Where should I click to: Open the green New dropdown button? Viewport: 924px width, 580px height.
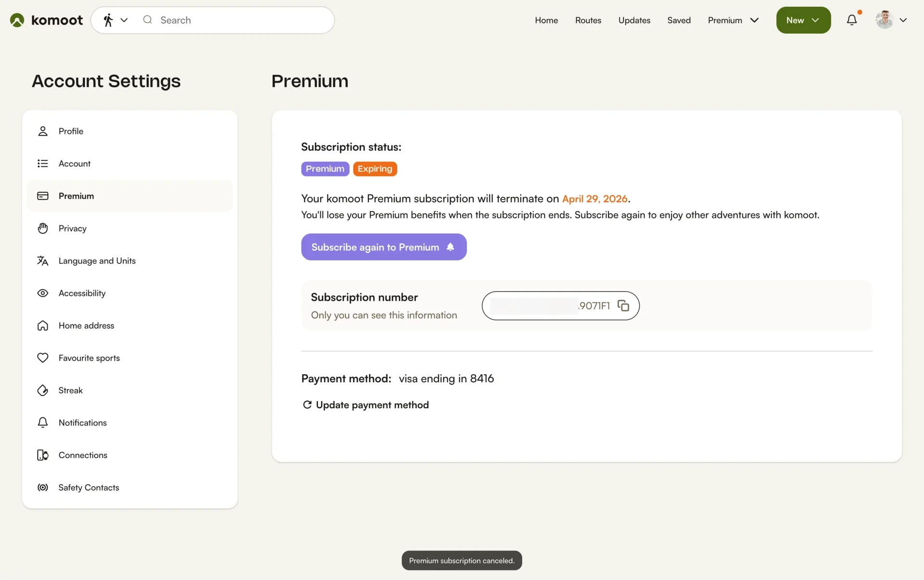pyautogui.click(x=803, y=20)
